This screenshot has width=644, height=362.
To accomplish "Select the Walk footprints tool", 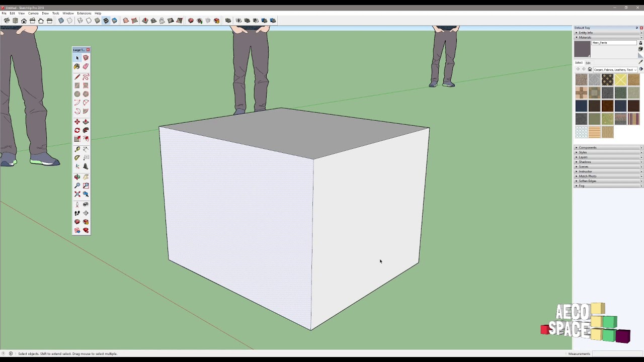I will tap(77, 213).
